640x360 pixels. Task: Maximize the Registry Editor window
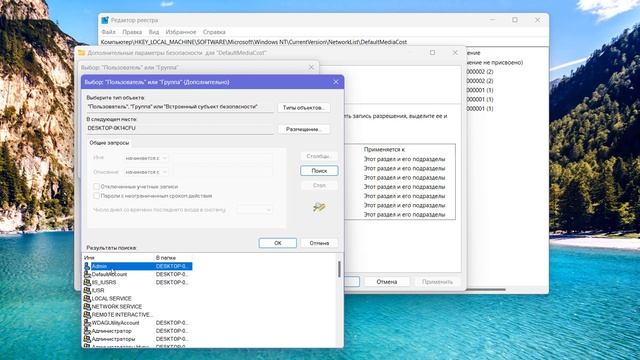[x=515, y=20]
